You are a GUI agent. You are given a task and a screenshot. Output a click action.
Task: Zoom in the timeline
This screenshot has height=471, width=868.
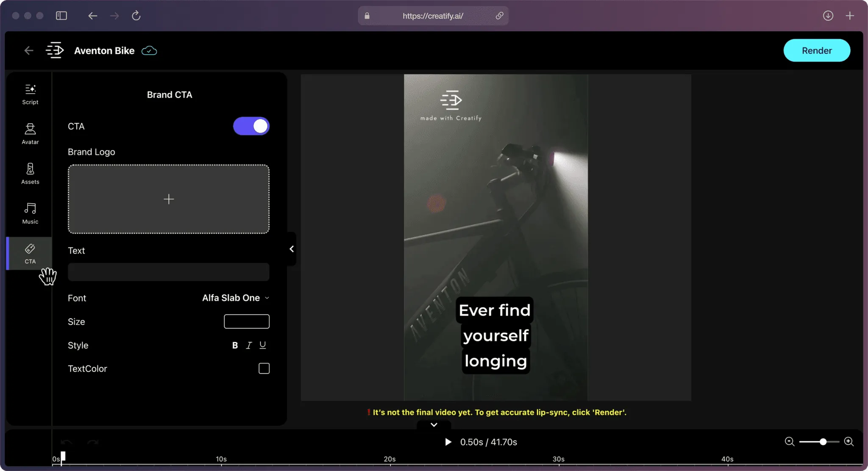point(849,442)
